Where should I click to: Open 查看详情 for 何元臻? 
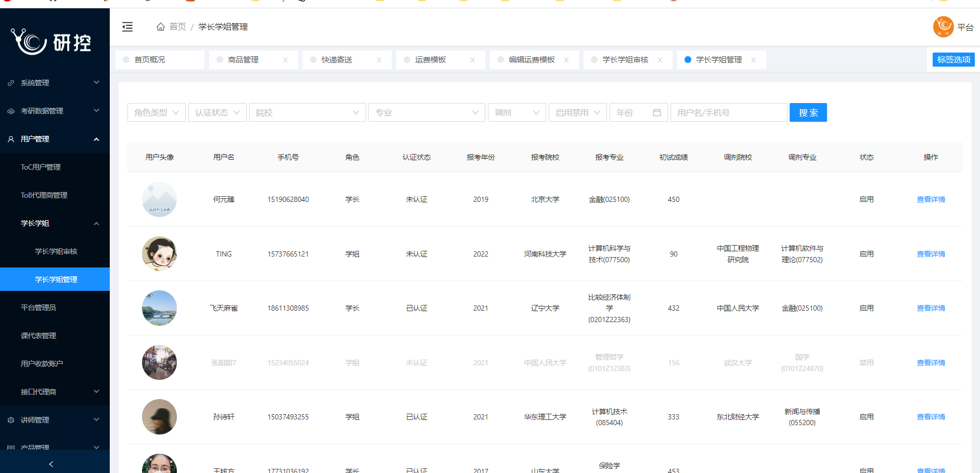(931, 199)
